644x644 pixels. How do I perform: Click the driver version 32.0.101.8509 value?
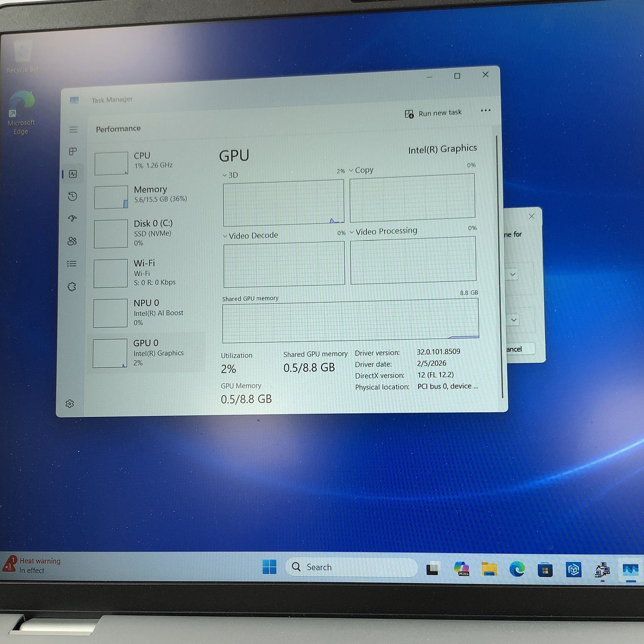[438, 352]
